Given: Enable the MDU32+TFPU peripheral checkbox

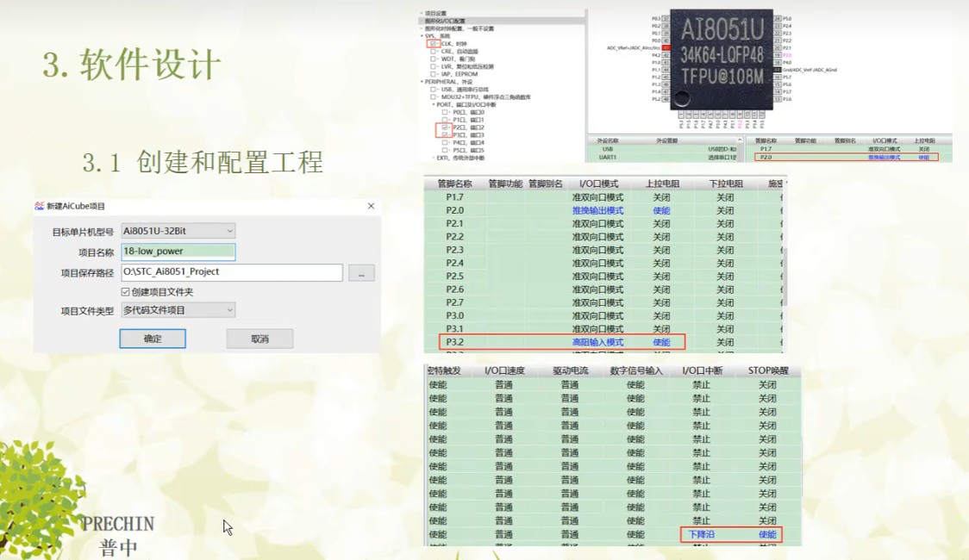Looking at the screenshot, I should click(x=432, y=96).
